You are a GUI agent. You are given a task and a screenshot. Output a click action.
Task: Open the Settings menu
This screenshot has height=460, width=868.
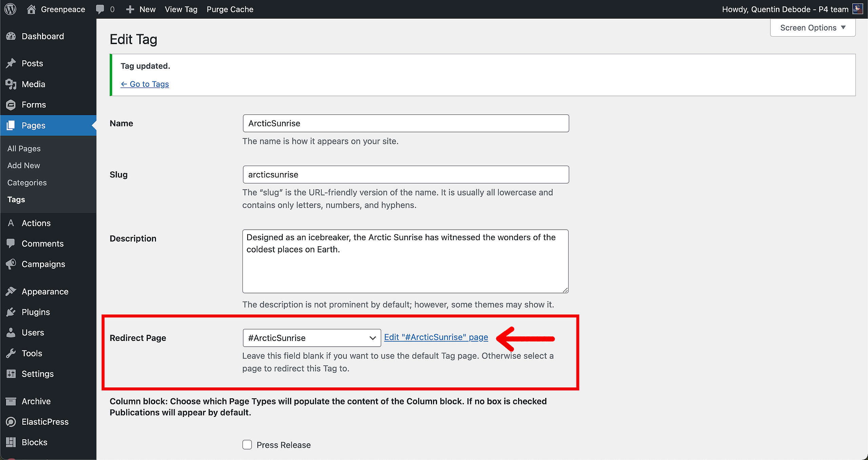38,374
